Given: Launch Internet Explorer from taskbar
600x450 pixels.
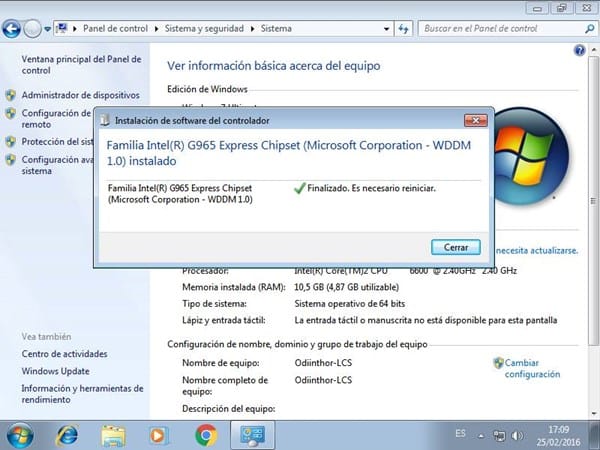Looking at the screenshot, I should tap(67, 435).
